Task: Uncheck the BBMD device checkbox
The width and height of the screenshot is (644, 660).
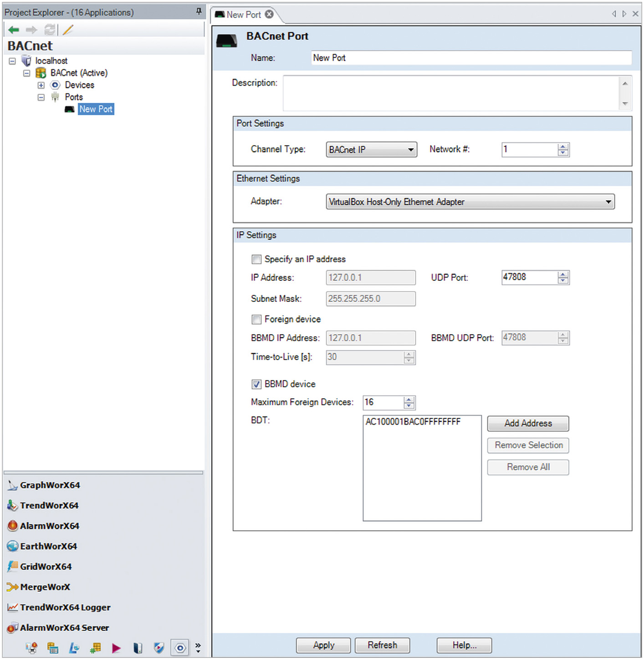Action: [256, 384]
